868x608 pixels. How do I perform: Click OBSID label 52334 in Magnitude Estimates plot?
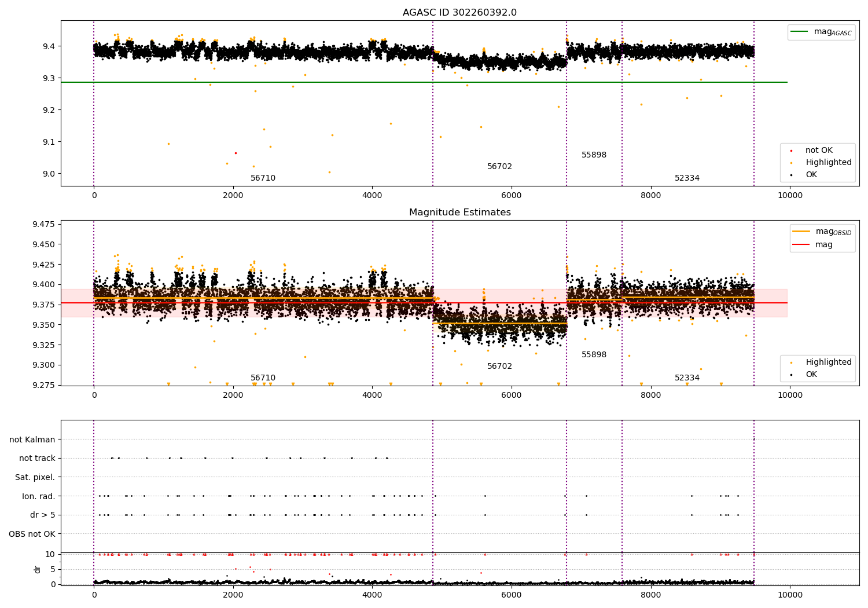tap(687, 378)
